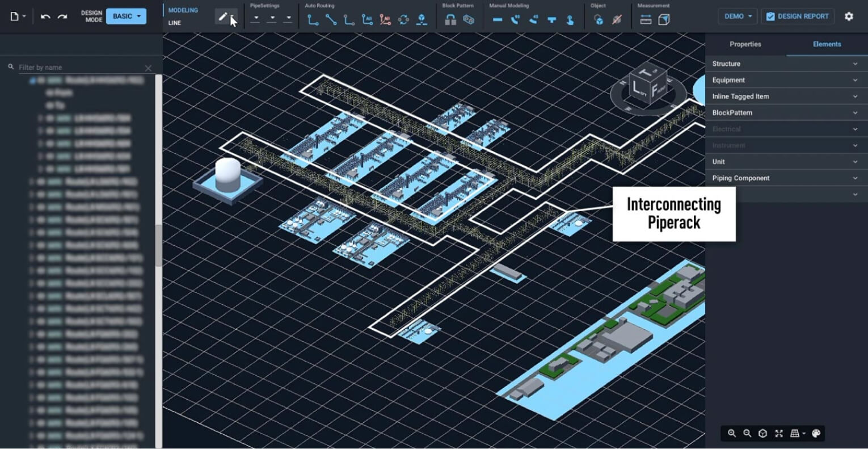The width and height of the screenshot is (868, 449).
Task: Open the new file document icon menu
Action: click(18, 16)
